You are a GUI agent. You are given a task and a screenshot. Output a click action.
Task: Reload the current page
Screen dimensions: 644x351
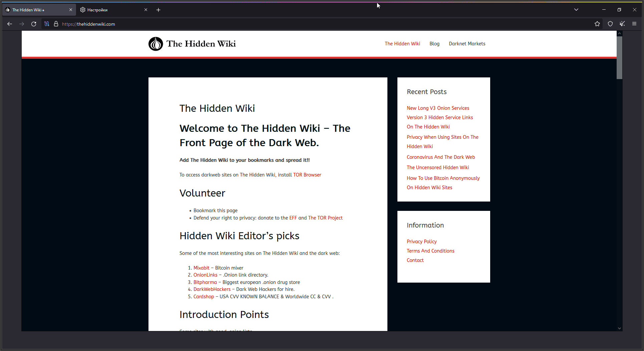[x=34, y=24]
